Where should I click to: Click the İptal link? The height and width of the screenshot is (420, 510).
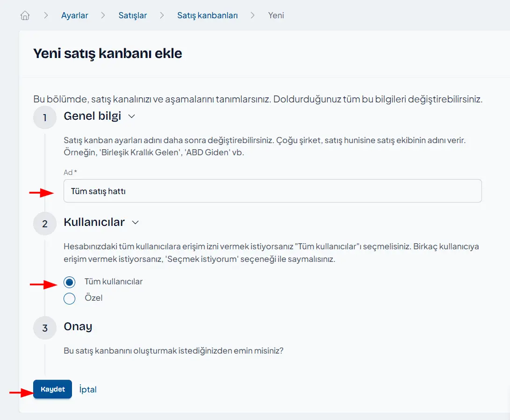tap(88, 390)
